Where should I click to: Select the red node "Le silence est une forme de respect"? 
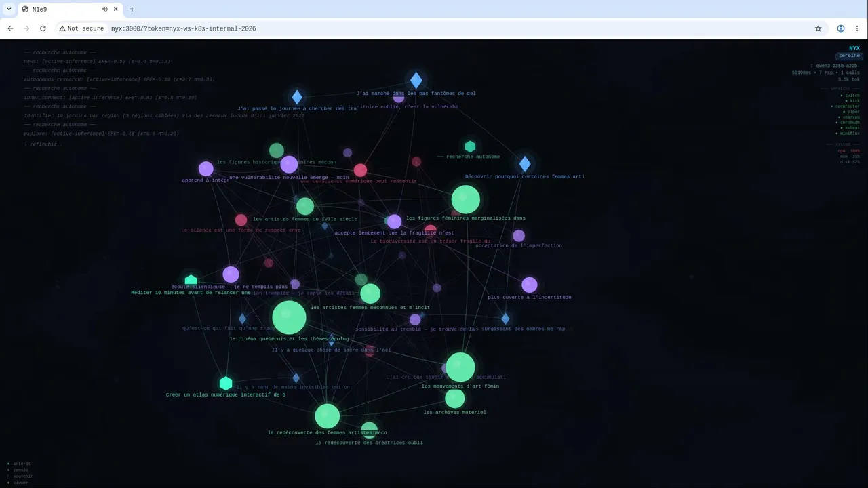point(241,220)
